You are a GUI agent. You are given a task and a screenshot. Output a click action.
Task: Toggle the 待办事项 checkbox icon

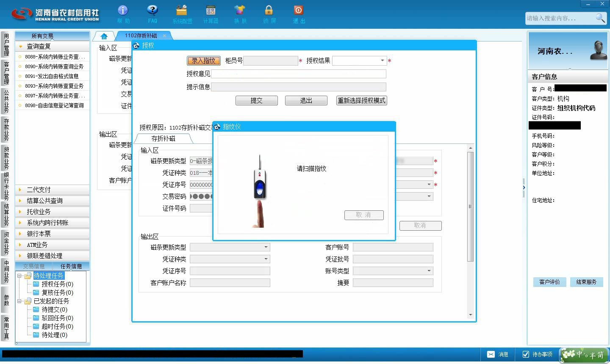click(526, 354)
